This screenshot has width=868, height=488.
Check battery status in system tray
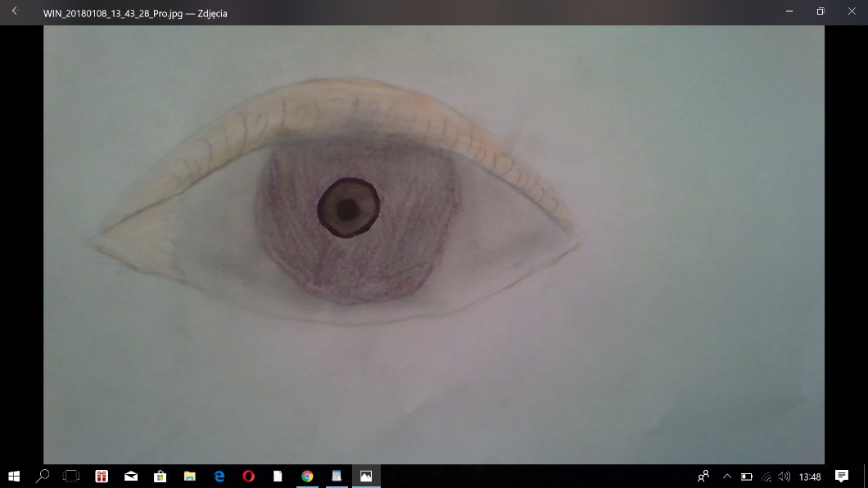pos(746,477)
